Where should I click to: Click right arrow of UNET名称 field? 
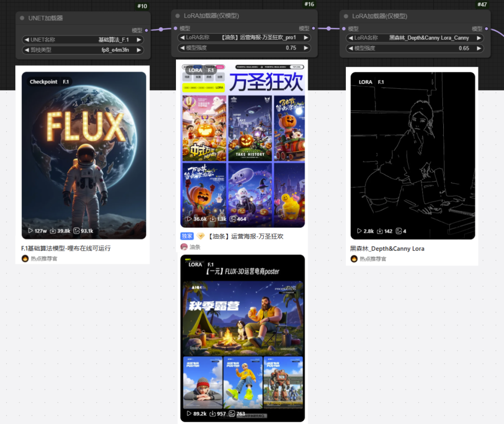139,40
